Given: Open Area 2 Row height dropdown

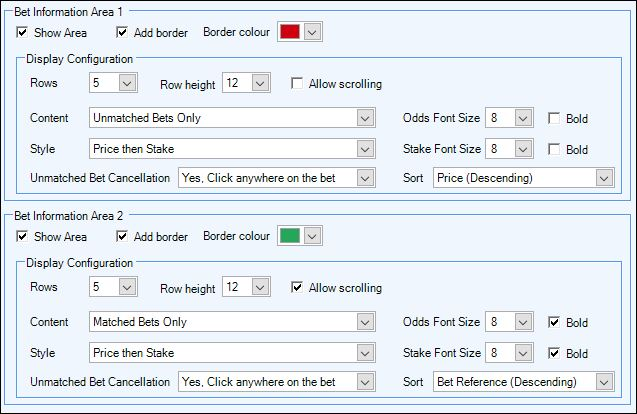Looking at the screenshot, I should (x=246, y=287).
